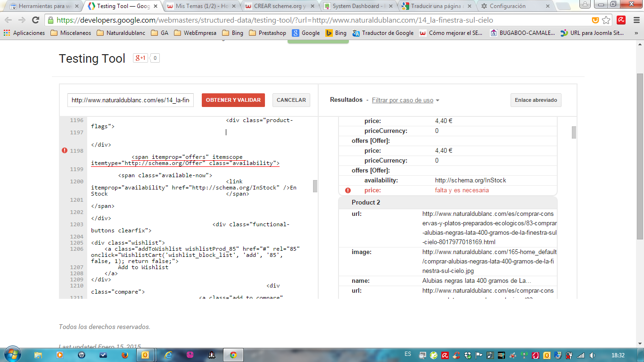This screenshot has width=644, height=362.
Task: Open the Outlook taskbar icon
Action: click(x=146, y=355)
